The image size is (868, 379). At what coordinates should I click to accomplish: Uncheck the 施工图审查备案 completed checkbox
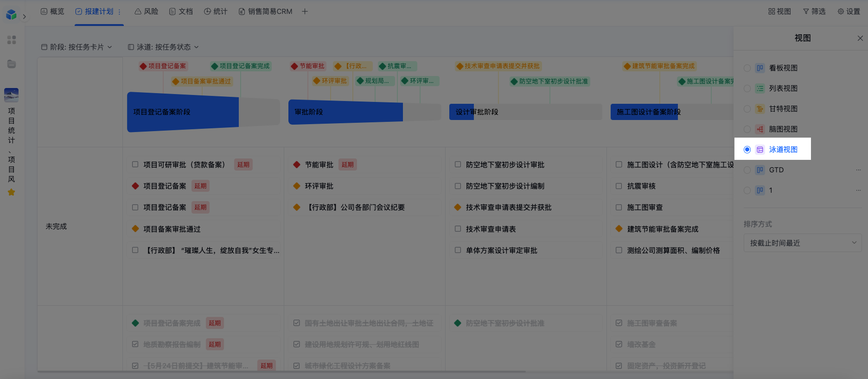619,323
